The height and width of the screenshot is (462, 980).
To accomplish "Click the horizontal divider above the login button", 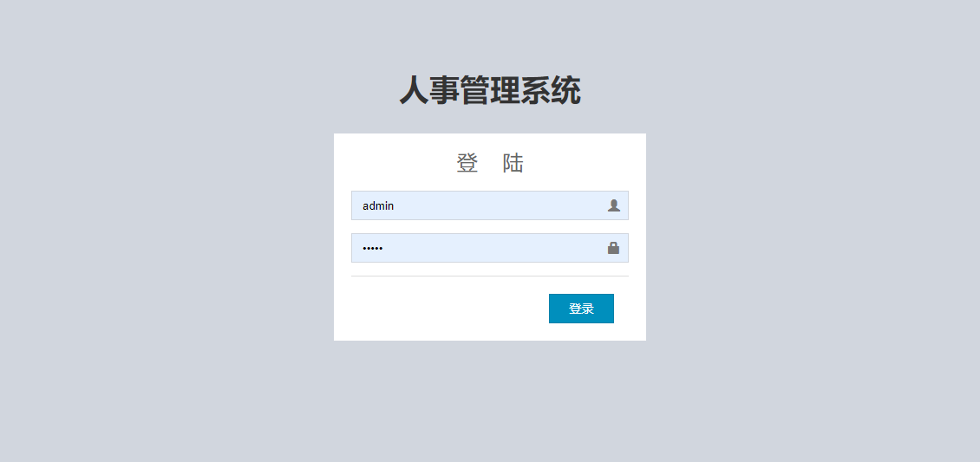I will click(x=489, y=276).
